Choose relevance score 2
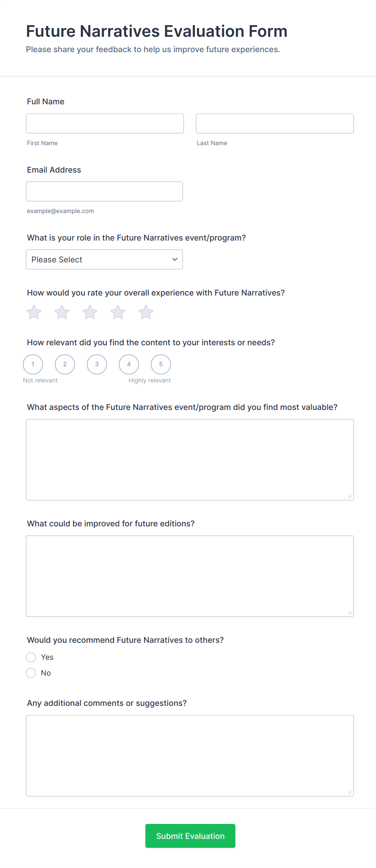 pos(65,364)
